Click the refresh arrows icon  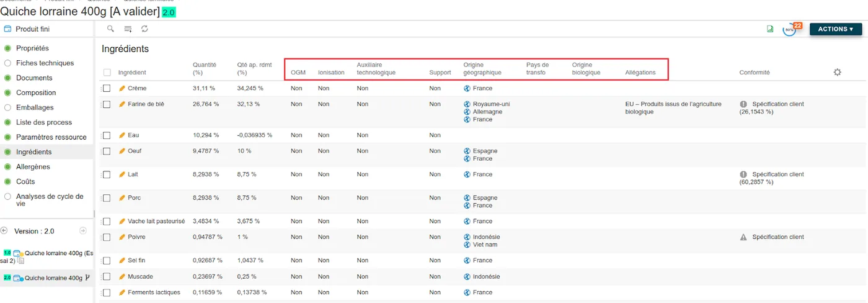144,29
